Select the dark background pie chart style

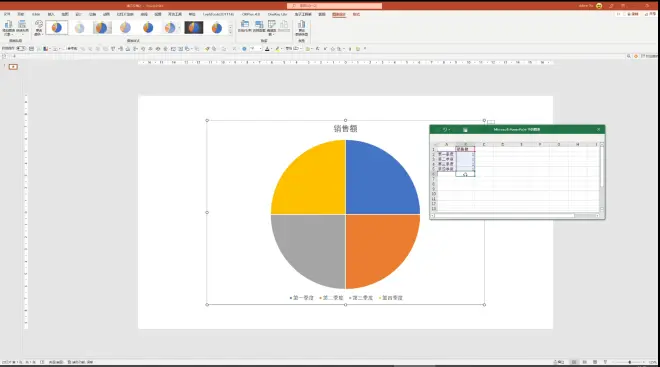(194, 28)
